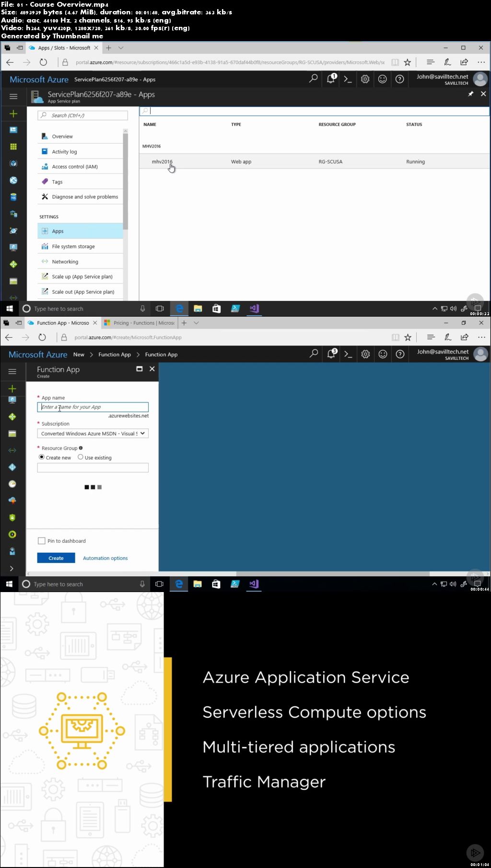Refresh page in top Edge window
491x868 pixels.
[x=43, y=62]
